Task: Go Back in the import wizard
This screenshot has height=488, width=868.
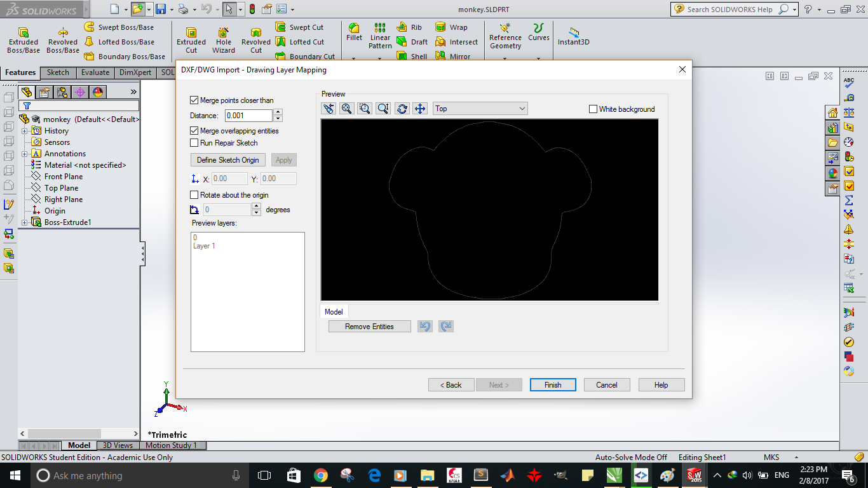Action: [451, 385]
